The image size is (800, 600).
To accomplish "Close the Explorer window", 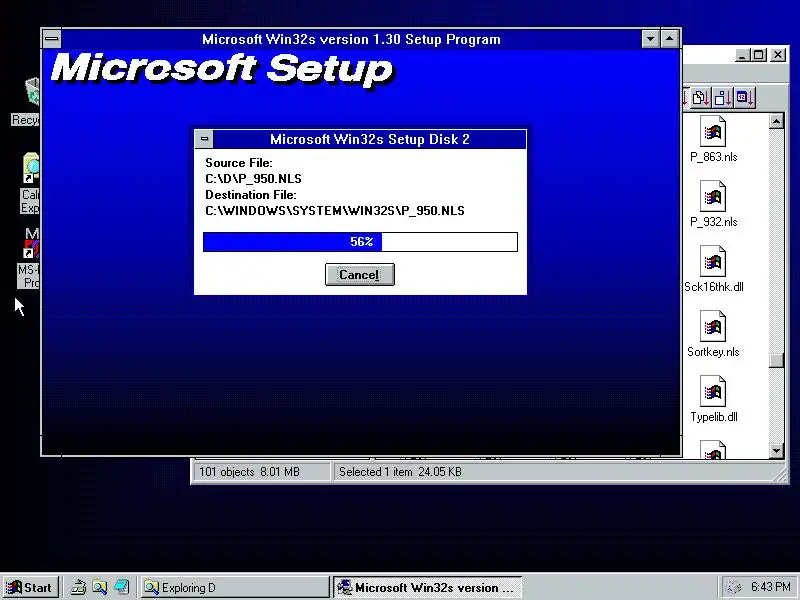I will [778, 55].
